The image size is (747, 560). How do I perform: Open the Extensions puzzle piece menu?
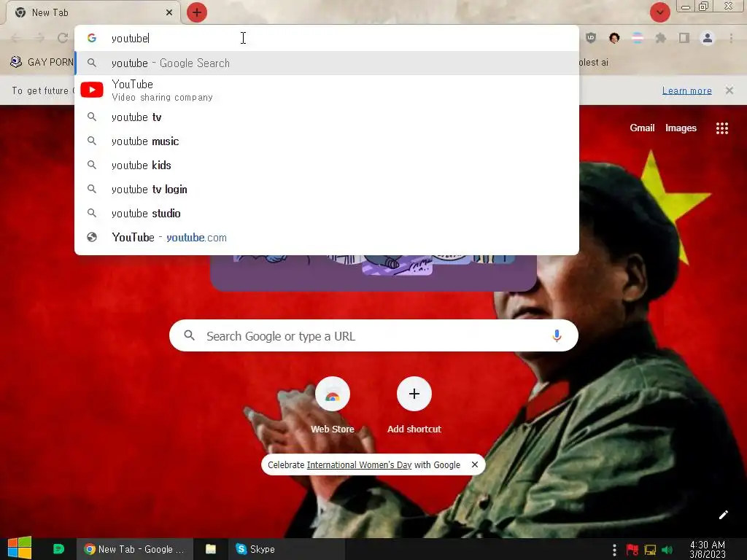tap(660, 38)
